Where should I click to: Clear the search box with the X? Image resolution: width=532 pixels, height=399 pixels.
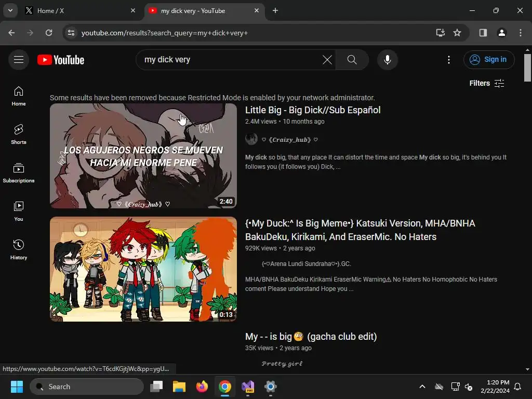(x=327, y=60)
